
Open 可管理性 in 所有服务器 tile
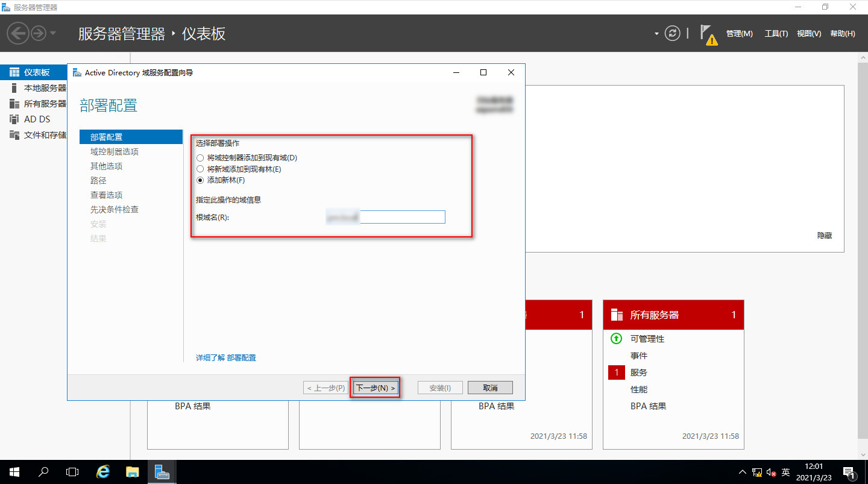647,339
